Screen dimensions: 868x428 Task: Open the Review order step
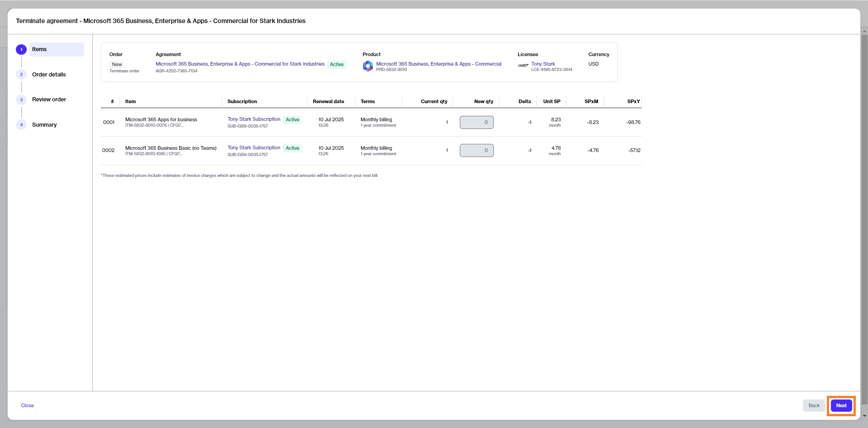[49, 100]
